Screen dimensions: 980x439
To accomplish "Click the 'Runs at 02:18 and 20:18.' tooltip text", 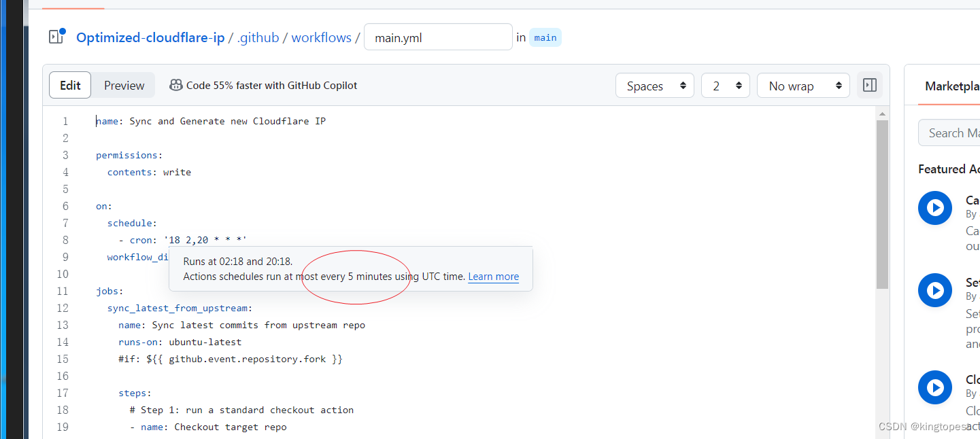I will pos(237,261).
